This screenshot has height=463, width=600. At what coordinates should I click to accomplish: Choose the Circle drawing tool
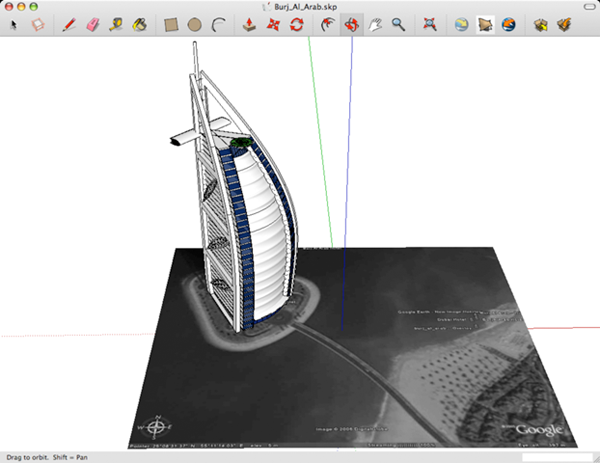(x=195, y=24)
